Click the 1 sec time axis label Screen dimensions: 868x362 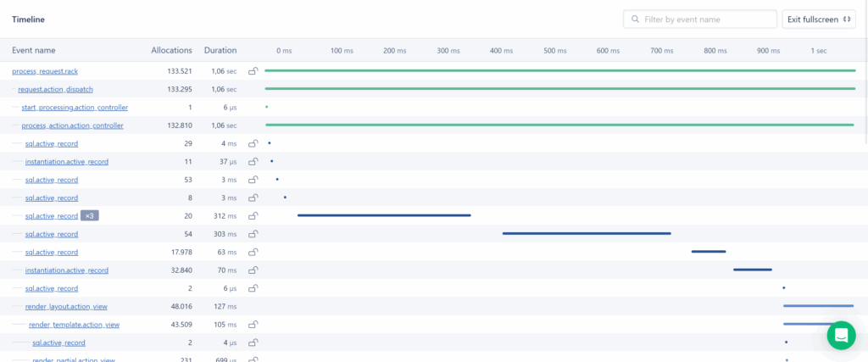pos(819,51)
